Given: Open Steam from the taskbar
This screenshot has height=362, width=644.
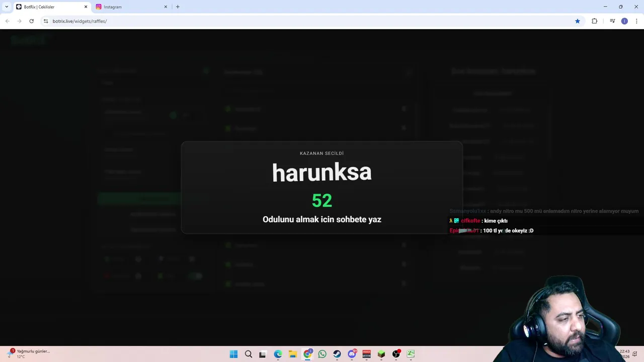Looking at the screenshot, I should pos(337,354).
